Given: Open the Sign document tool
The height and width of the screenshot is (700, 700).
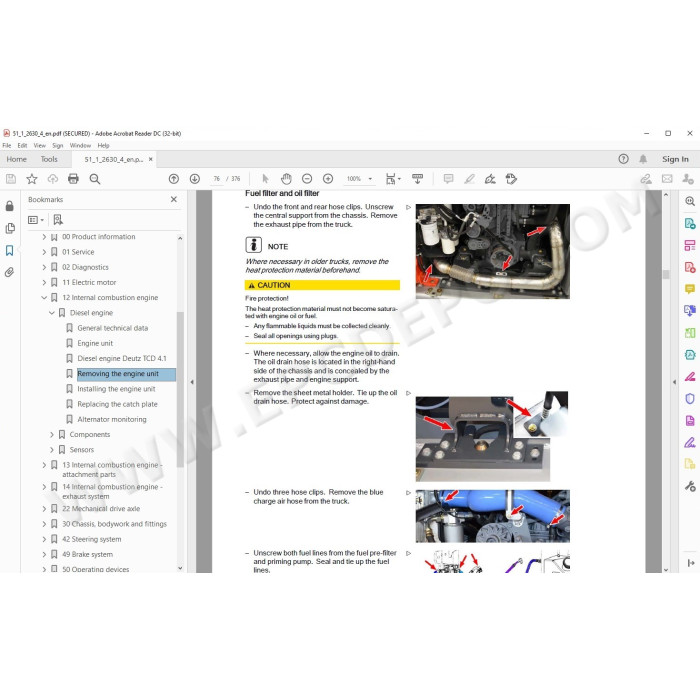Looking at the screenshot, I should point(490,179).
